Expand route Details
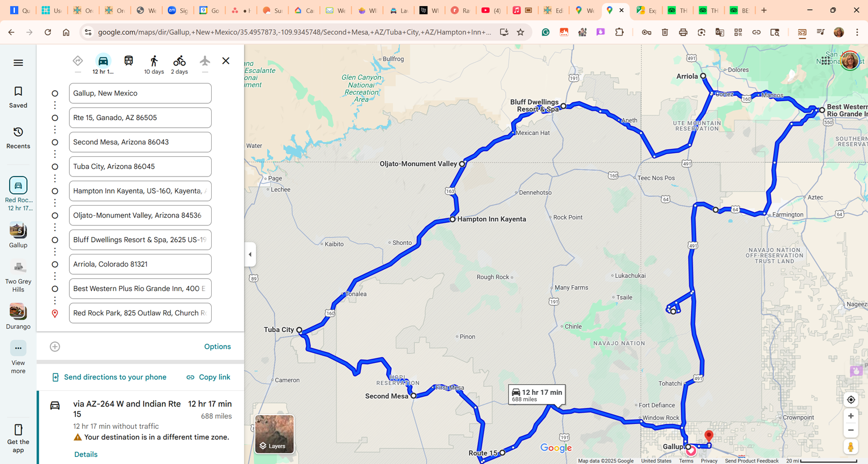 pos(85,454)
